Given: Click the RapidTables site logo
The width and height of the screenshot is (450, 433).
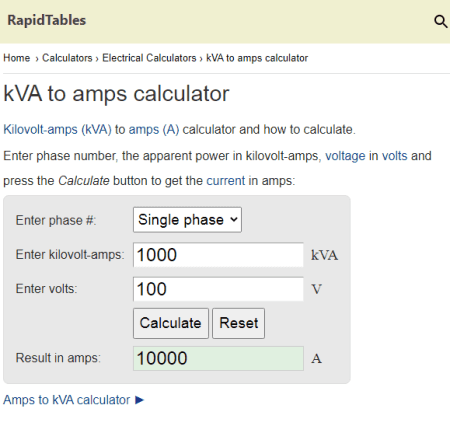Looking at the screenshot, I should coord(47,20).
